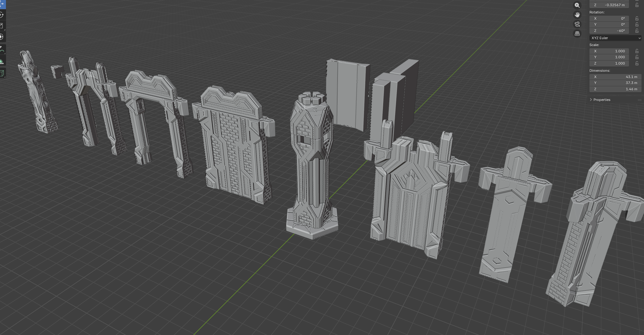Toggle the camera view icon
This screenshot has width=644, height=335.
pos(577,24)
